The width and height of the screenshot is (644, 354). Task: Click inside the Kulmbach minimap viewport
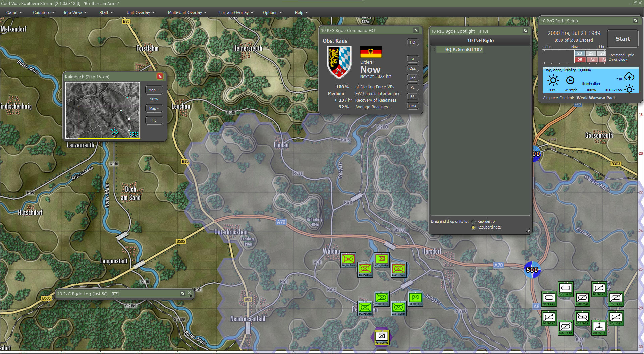coord(109,122)
